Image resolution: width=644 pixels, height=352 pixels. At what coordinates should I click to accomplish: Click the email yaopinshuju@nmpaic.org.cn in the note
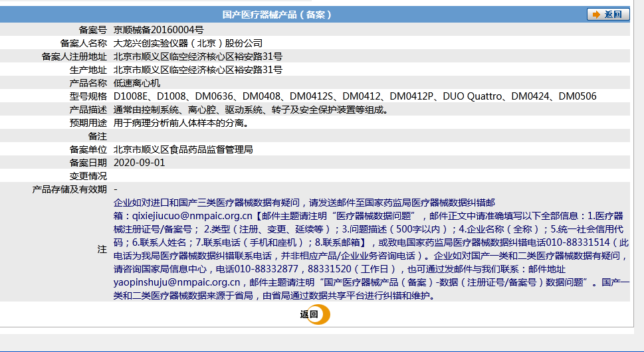pyautogui.click(x=177, y=282)
